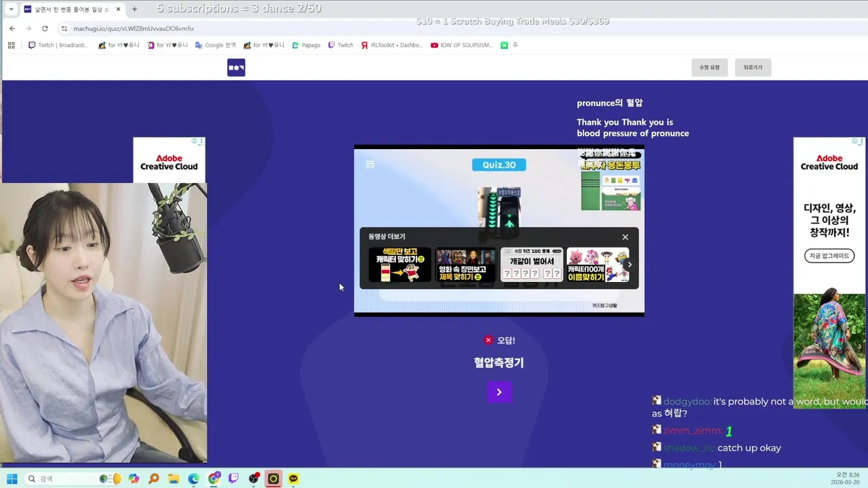Click chat username shadow_llc

(689, 448)
